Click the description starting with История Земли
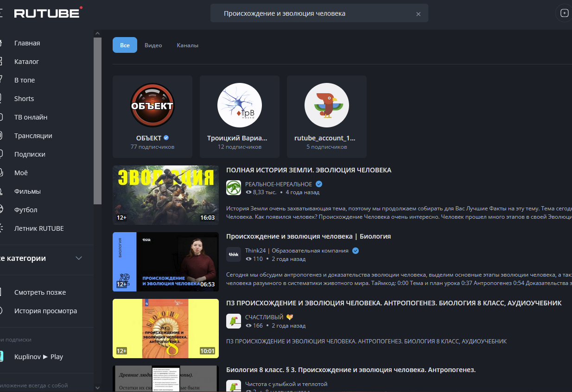Image resolution: width=572 pixels, height=392 pixels. (399, 213)
